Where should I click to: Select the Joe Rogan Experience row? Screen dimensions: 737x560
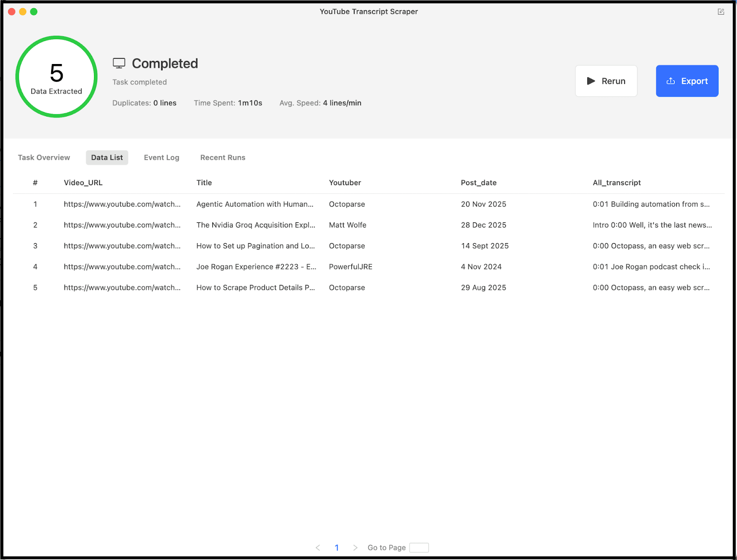coord(256,267)
